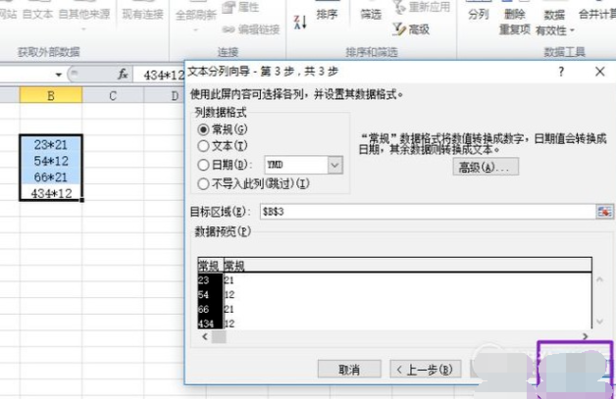Open the YMD date format dropdown
Screen dimensions: 616x399
(x=335, y=165)
